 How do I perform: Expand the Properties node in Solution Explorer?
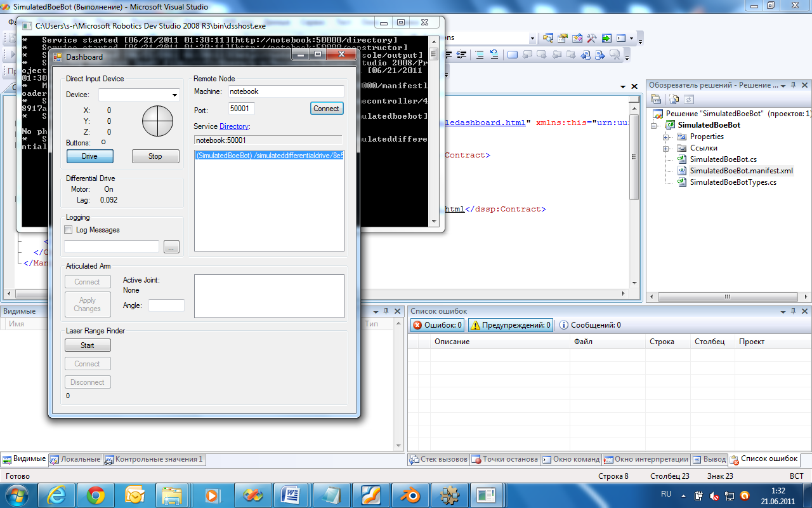coord(666,137)
